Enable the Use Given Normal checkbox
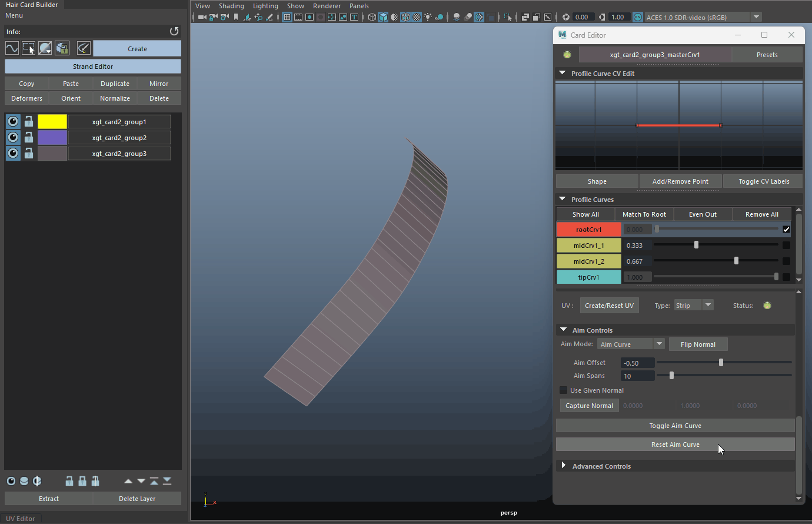Image resolution: width=812 pixels, height=524 pixels. coord(564,390)
